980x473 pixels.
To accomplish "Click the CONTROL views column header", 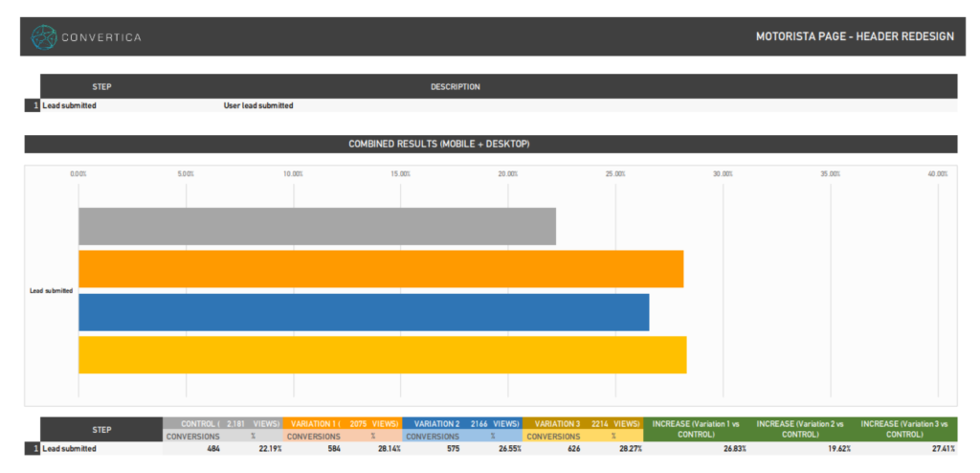I will tap(222, 423).
